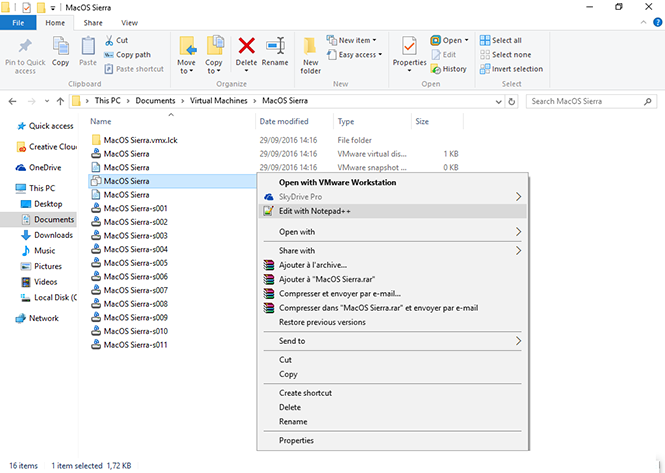Click This PC in the breadcrumb
Screen dimensions: 665x473
tap(107, 101)
